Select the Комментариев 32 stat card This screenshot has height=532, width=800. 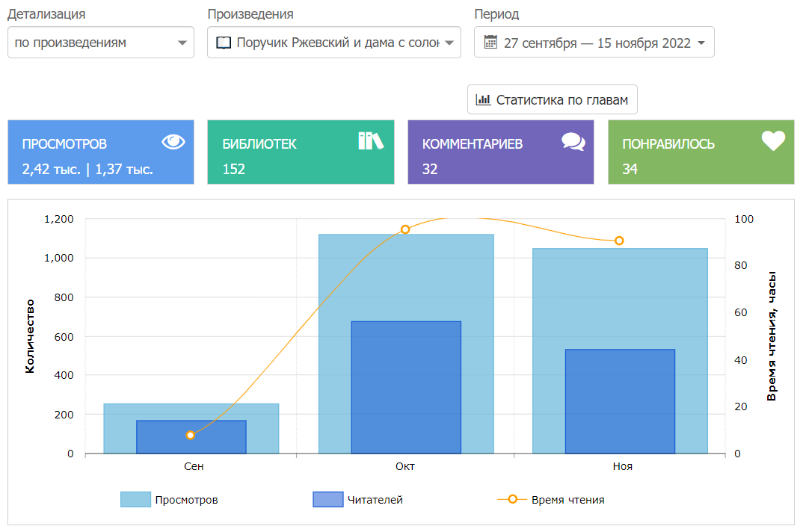(500, 152)
